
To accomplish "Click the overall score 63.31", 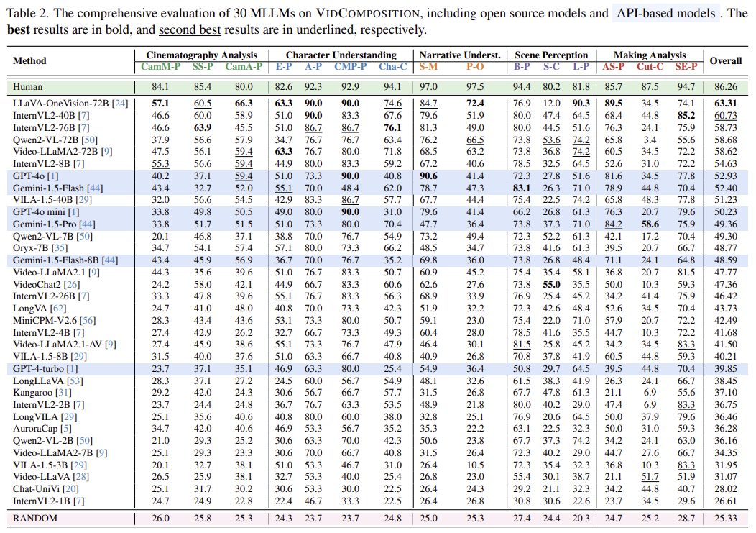I will [x=726, y=104].
